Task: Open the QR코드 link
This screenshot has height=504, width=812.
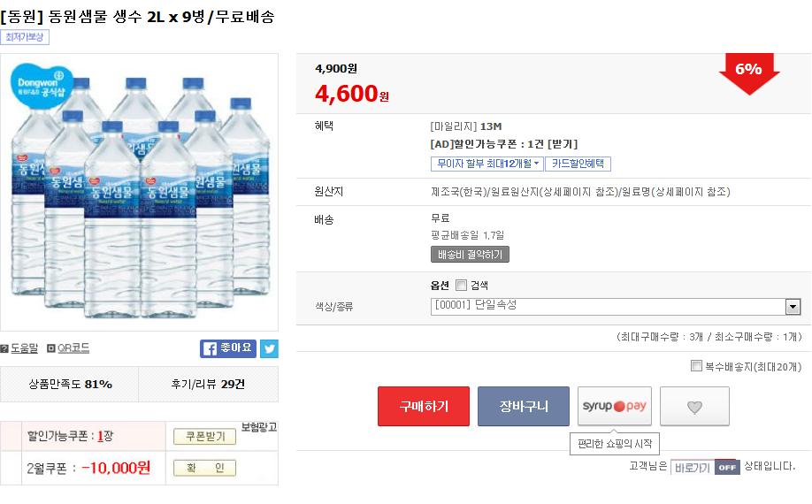Action: (68, 348)
